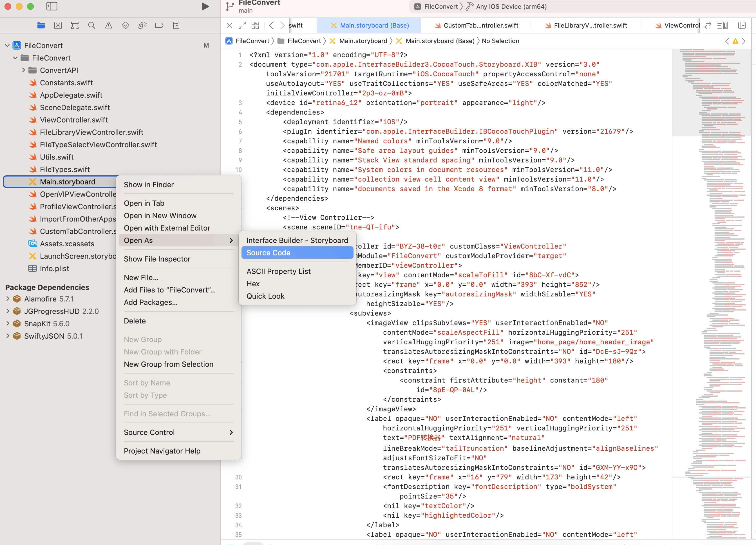756x545 pixels.
Task: Open the Test navigator diamond icon
Action: (125, 25)
